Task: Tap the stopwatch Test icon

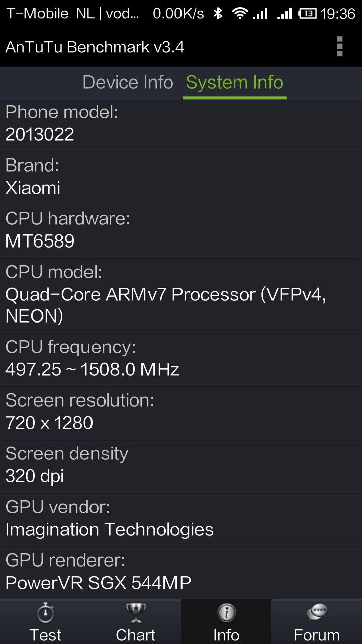Action: (45, 613)
